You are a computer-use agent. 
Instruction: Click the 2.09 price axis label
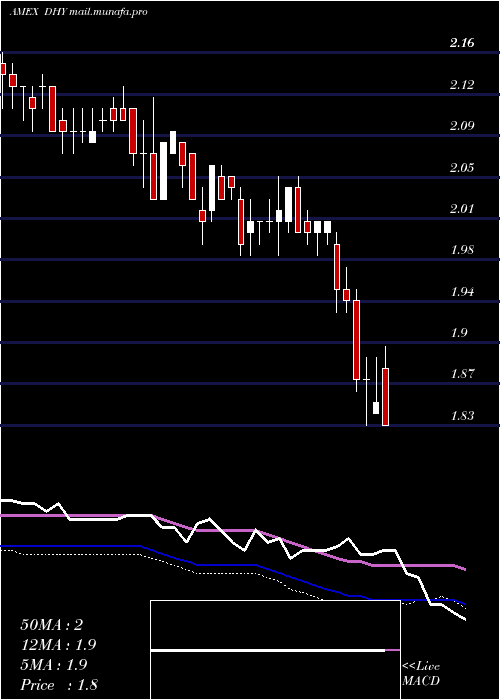(x=462, y=126)
